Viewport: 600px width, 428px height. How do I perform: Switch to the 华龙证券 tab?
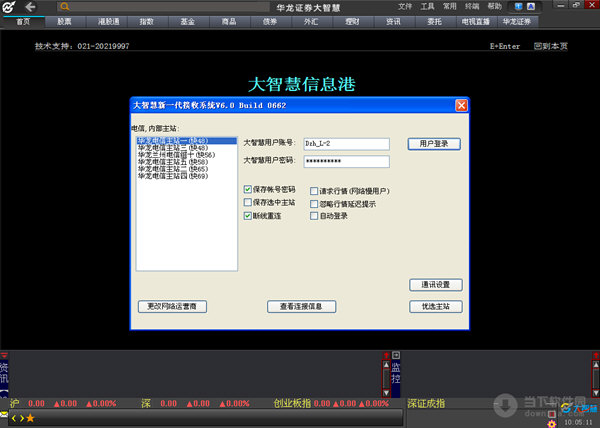point(517,22)
